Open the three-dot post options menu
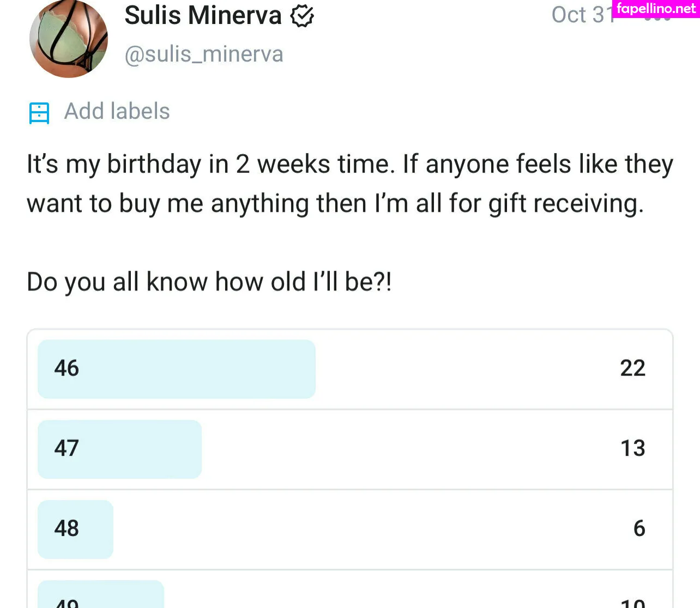 tap(656, 19)
